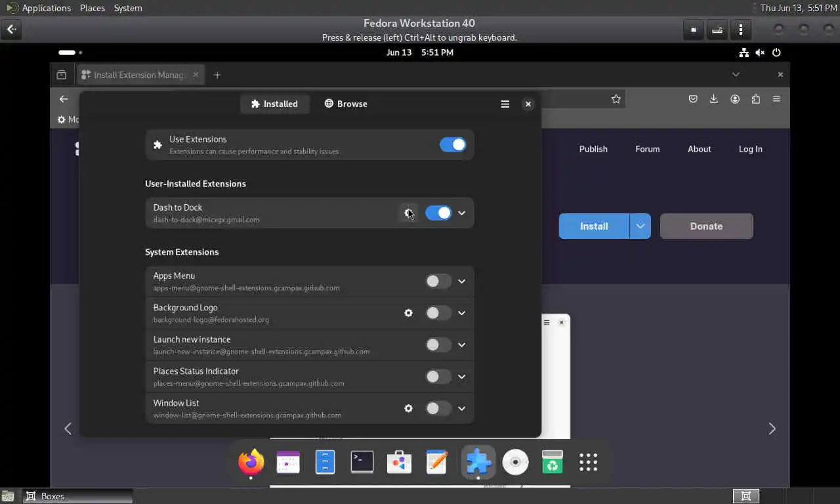Screen dimensions: 840x504
Task: Open the Files manager dock icon
Action: click(x=325, y=462)
